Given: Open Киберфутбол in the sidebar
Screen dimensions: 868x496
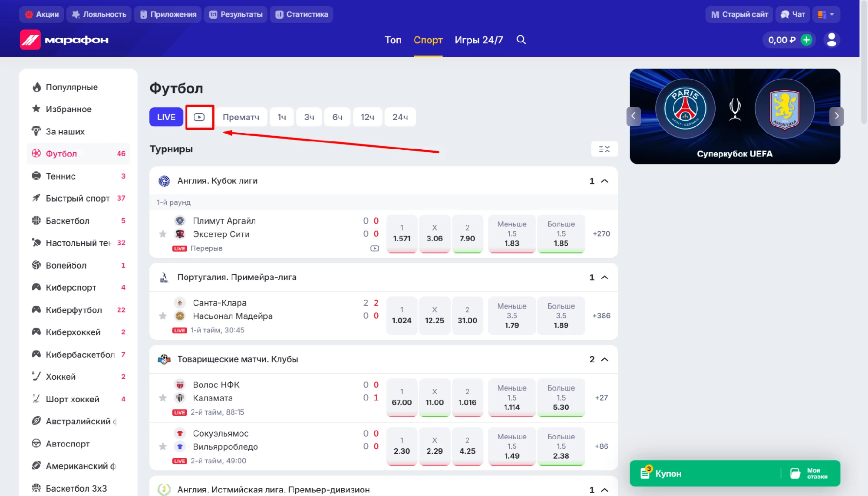Looking at the screenshot, I should 79,310.
